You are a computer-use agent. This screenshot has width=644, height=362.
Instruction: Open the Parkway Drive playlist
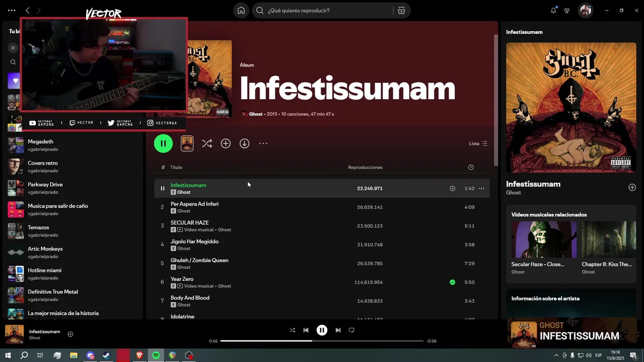pos(73,188)
